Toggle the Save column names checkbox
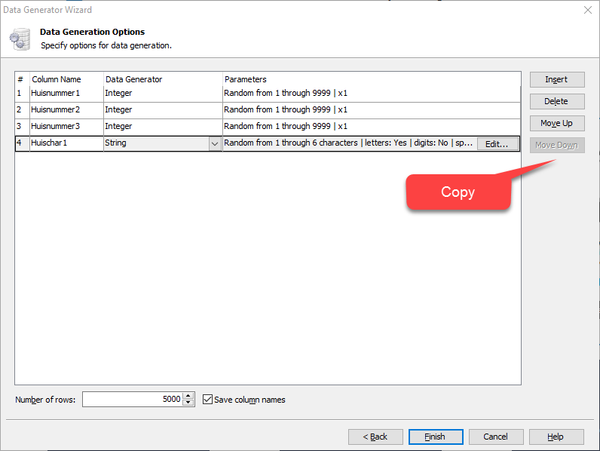 [x=208, y=400]
